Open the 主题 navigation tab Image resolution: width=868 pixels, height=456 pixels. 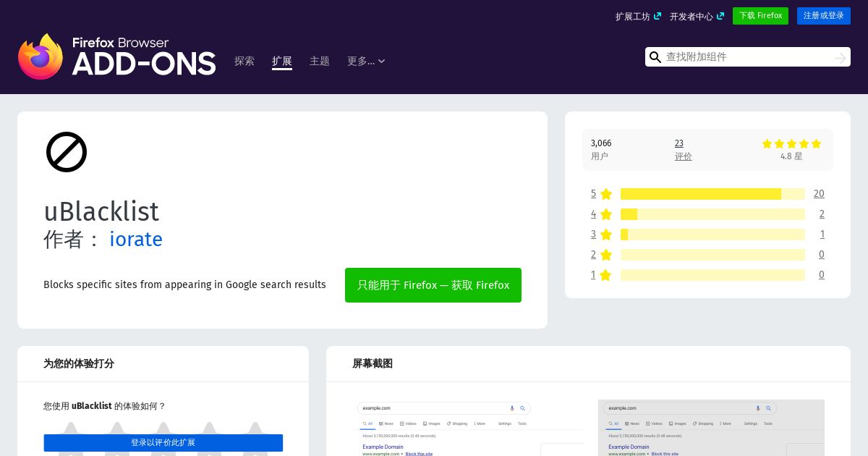pyautogui.click(x=320, y=62)
